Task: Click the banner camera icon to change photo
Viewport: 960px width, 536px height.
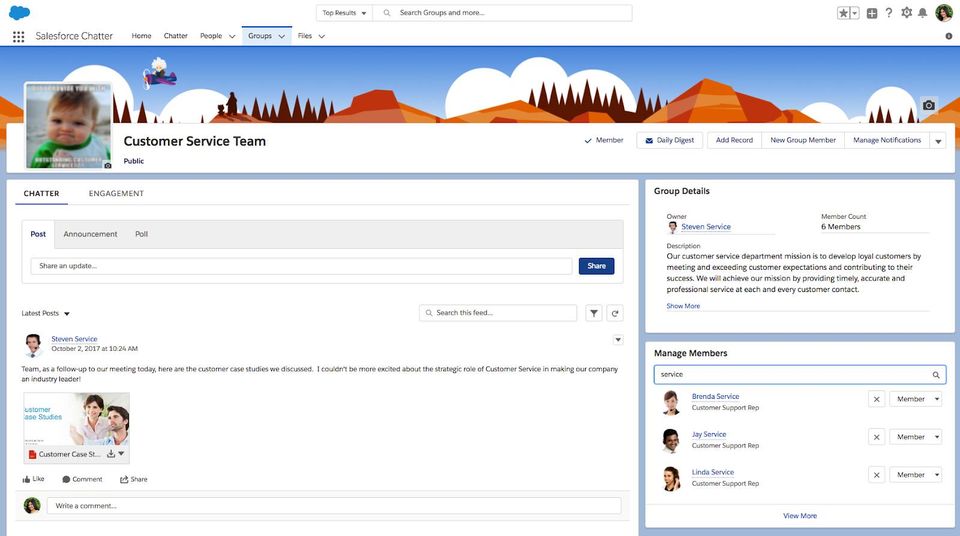Action: [x=929, y=105]
